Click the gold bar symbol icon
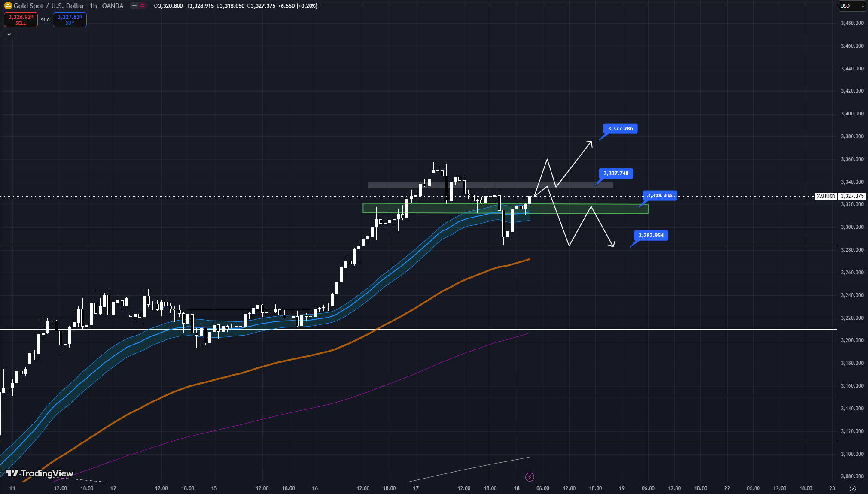The height and width of the screenshot is (494, 868). pos(8,6)
